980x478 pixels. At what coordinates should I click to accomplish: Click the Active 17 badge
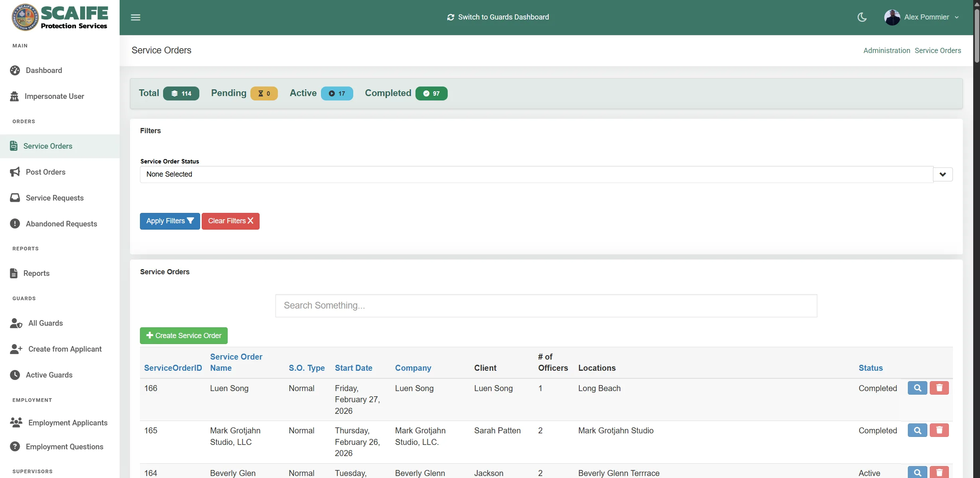coord(337,93)
